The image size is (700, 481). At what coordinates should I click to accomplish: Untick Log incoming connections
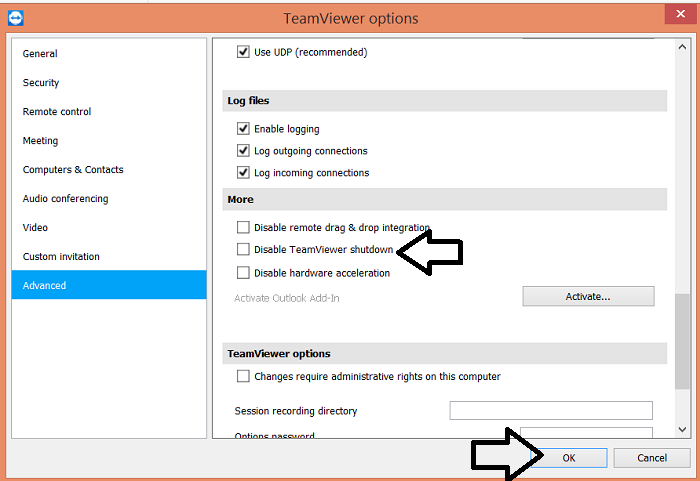click(243, 172)
